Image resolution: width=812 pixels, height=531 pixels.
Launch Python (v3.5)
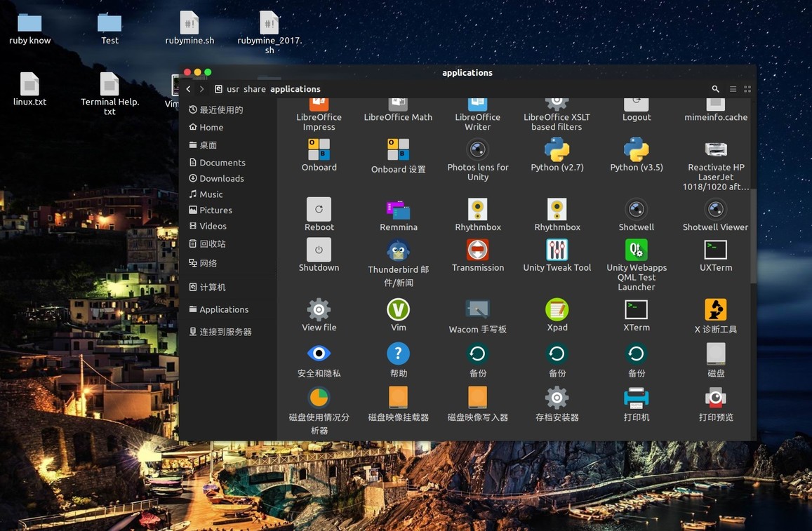pyautogui.click(x=637, y=149)
